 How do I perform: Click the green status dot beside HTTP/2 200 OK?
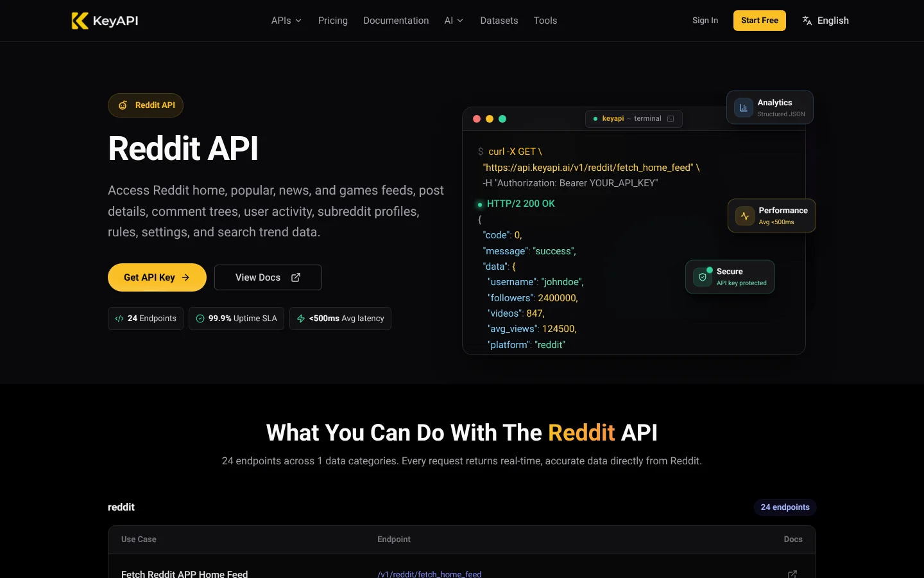point(479,205)
